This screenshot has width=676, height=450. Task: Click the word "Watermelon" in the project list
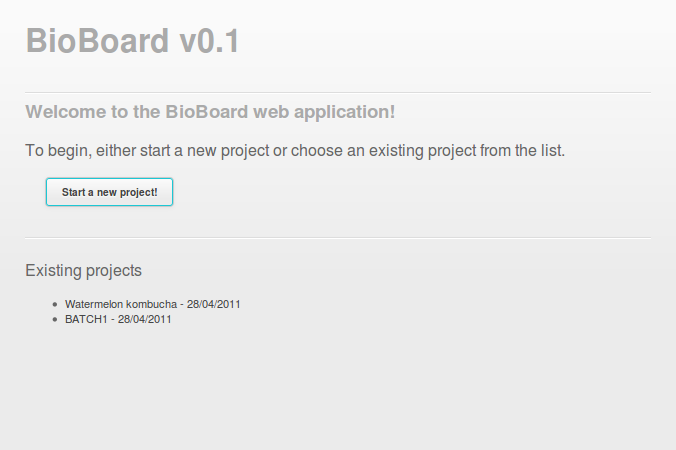click(93, 304)
